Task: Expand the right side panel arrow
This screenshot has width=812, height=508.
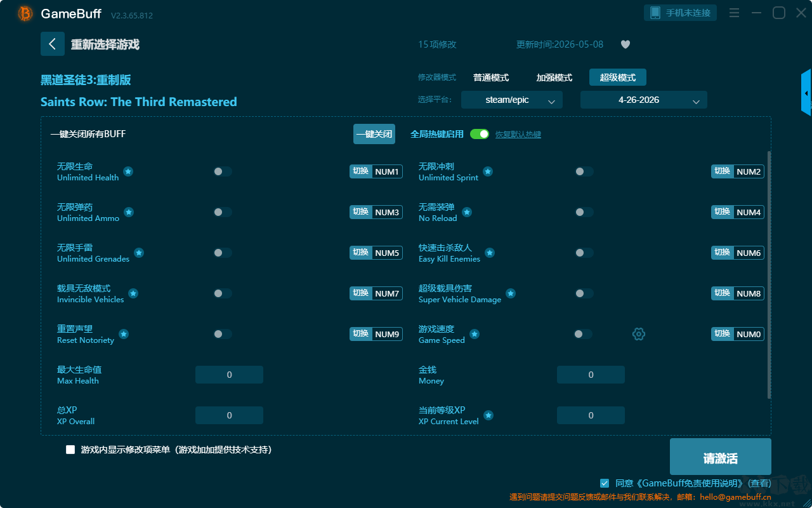Action: 806,93
